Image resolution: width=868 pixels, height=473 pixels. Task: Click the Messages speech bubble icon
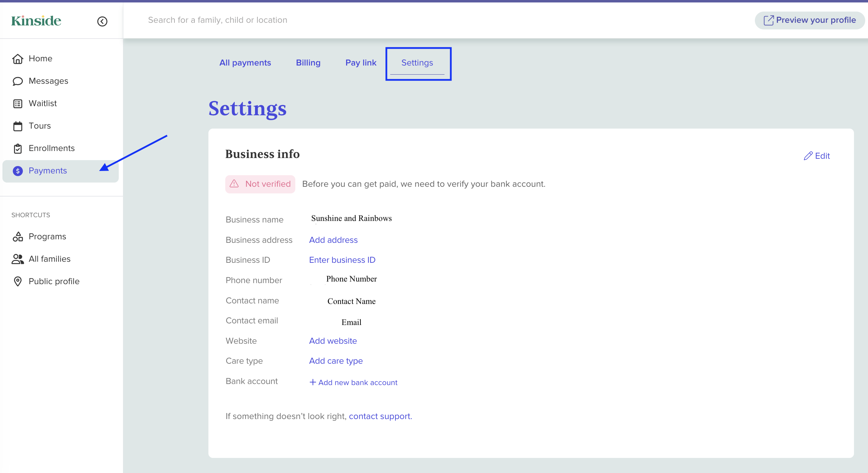click(18, 81)
